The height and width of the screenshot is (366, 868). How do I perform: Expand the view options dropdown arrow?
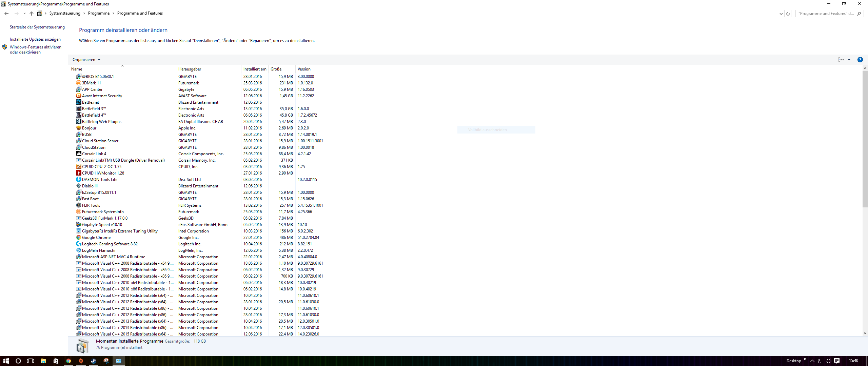(849, 60)
